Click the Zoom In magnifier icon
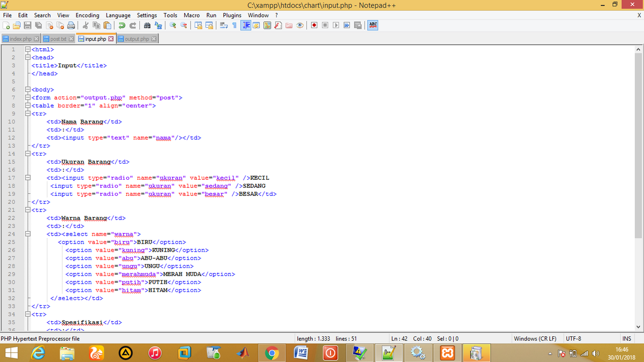Image resolution: width=644 pixels, height=362 pixels. (173, 25)
